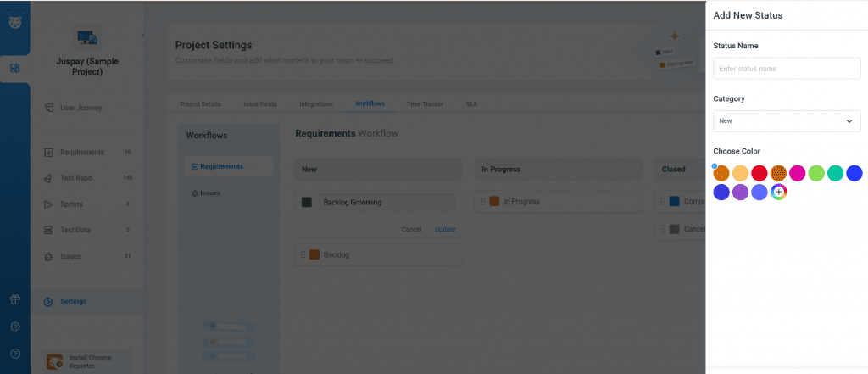
Task: Pick the purple color swatch
Action: coord(740,193)
